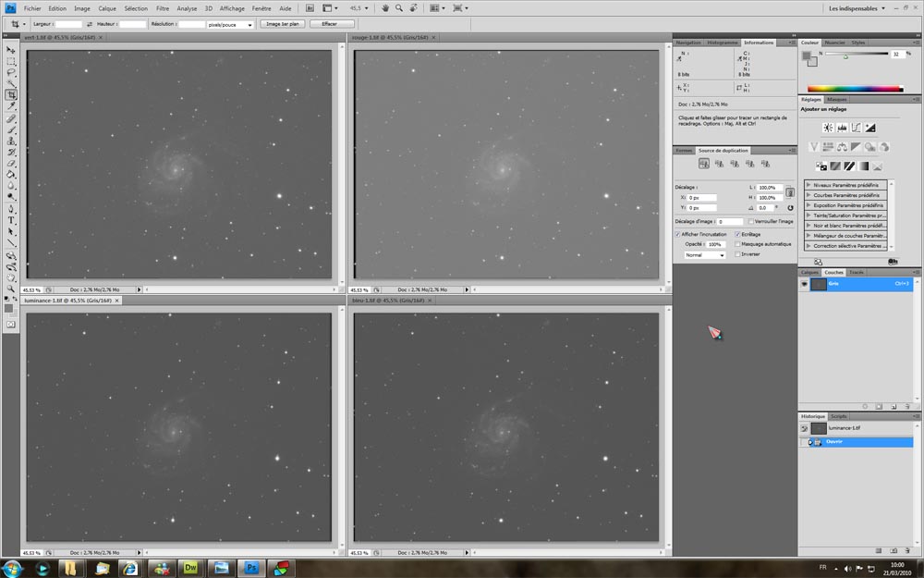Open the Normal blend mode dropdown

coord(705,254)
